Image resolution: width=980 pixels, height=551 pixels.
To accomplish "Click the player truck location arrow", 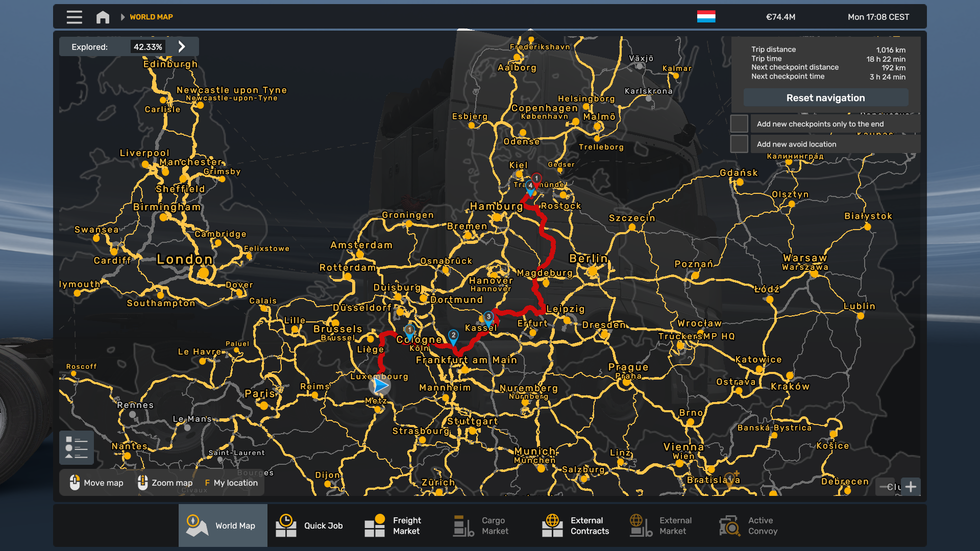I will [380, 386].
